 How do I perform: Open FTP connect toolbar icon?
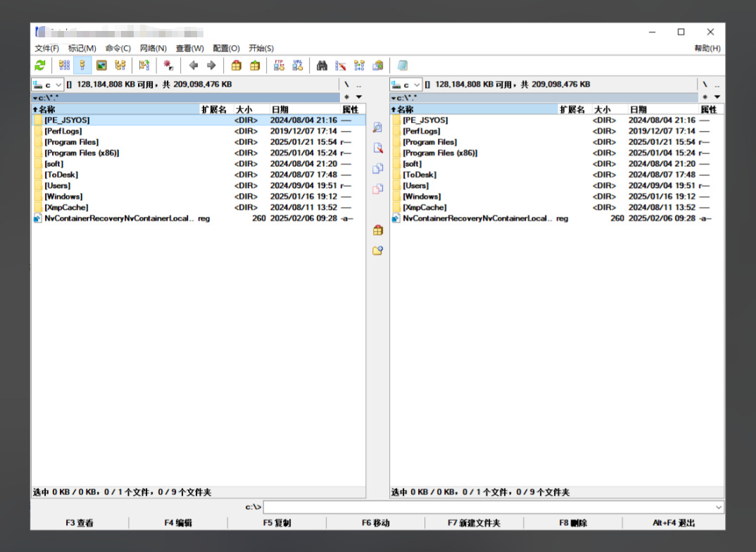(x=279, y=65)
